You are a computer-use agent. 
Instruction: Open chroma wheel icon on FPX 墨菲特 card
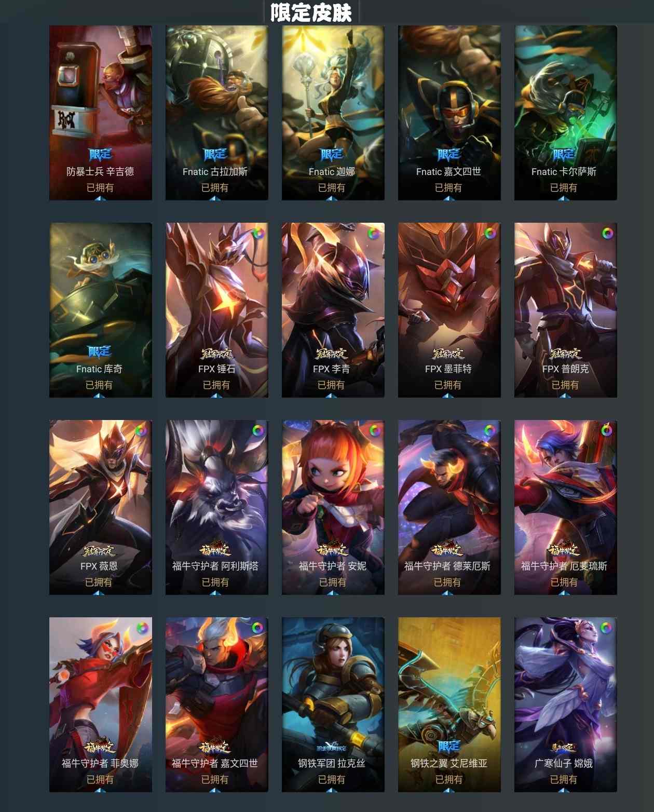[490, 234]
